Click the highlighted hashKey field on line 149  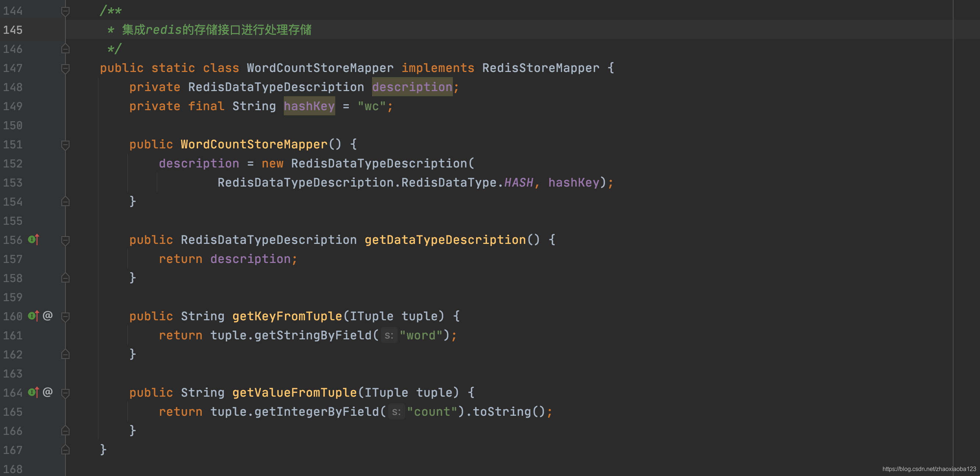pyautogui.click(x=309, y=106)
